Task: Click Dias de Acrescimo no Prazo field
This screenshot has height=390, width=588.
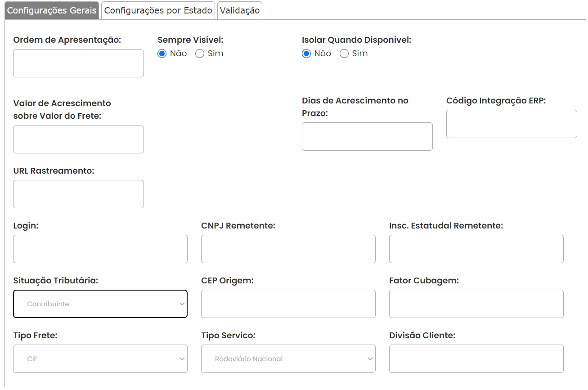Action: [x=367, y=136]
